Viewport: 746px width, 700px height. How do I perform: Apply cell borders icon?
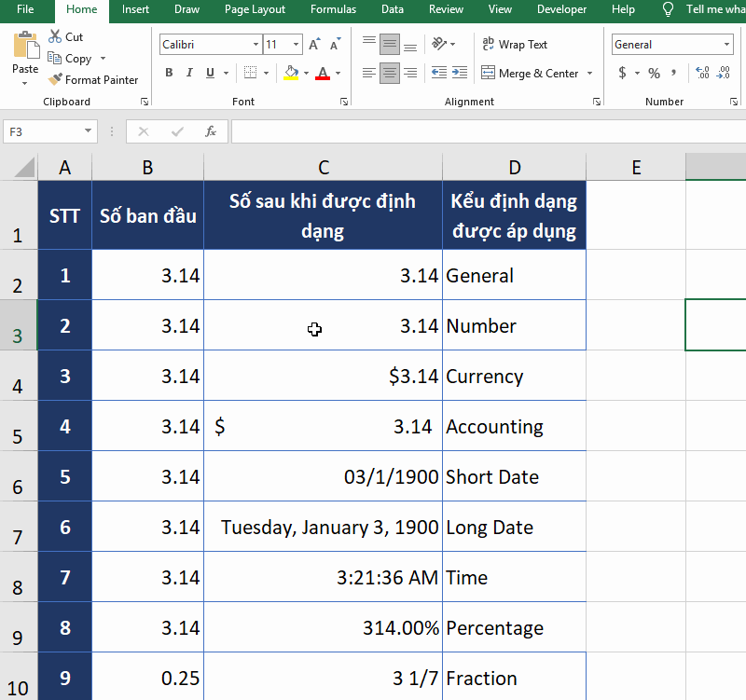click(x=250, y=73)
